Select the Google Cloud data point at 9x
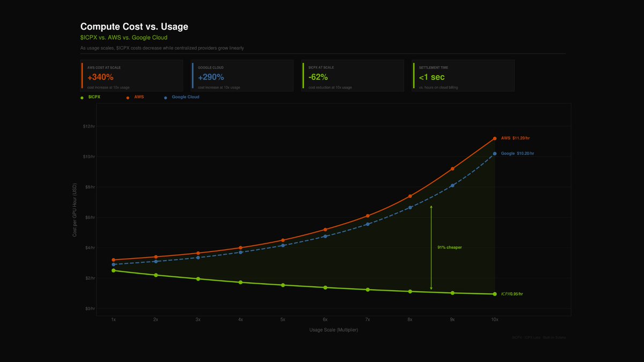Screen dimensions: 644x362 452,186
